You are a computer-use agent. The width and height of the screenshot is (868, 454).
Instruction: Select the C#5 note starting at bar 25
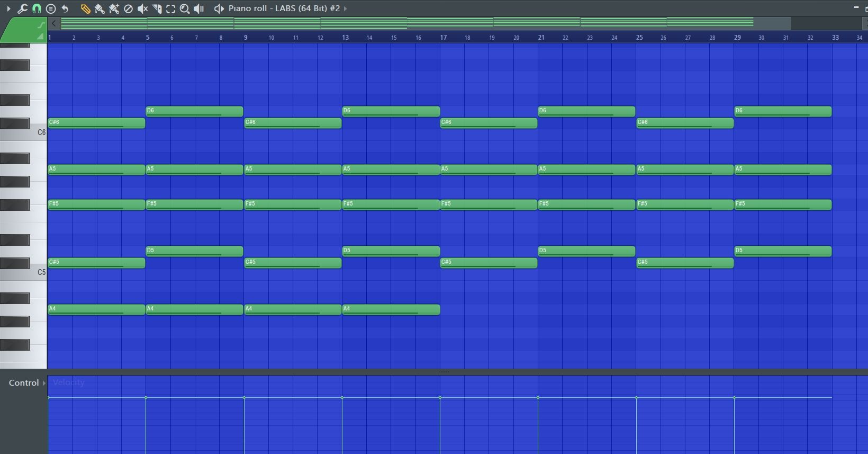click(685, 263)
